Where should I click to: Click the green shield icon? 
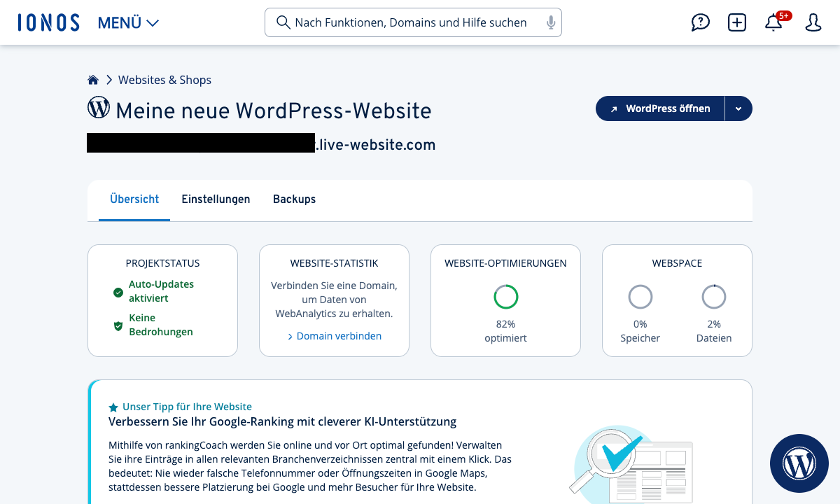[118, 325]
